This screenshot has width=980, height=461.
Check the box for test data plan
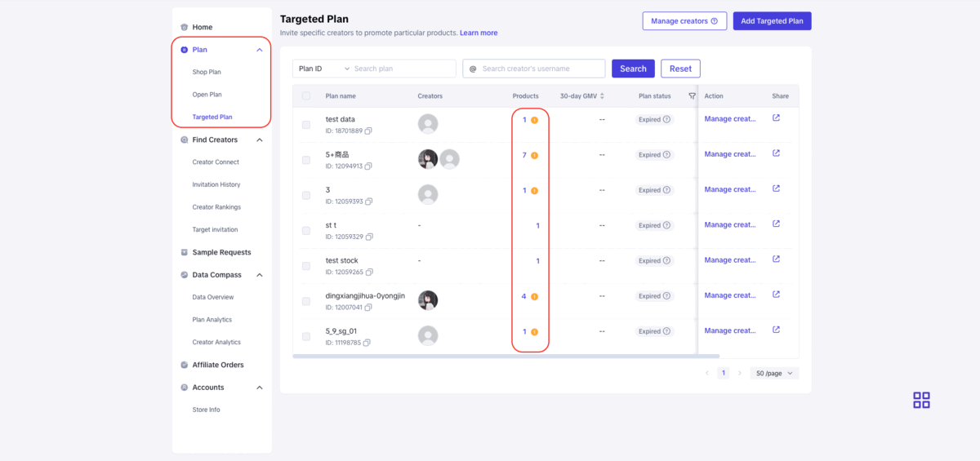coord(306,125)
